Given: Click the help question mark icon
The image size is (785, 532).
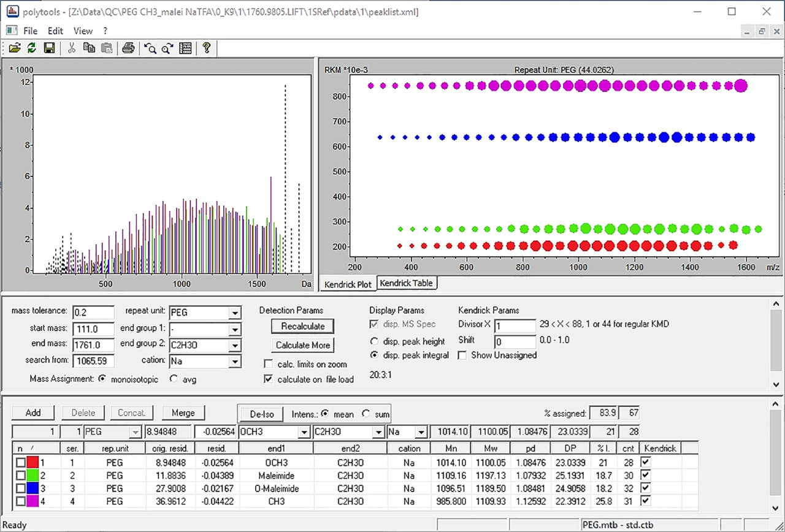Looking at the screenshot, I should point(207,48).
